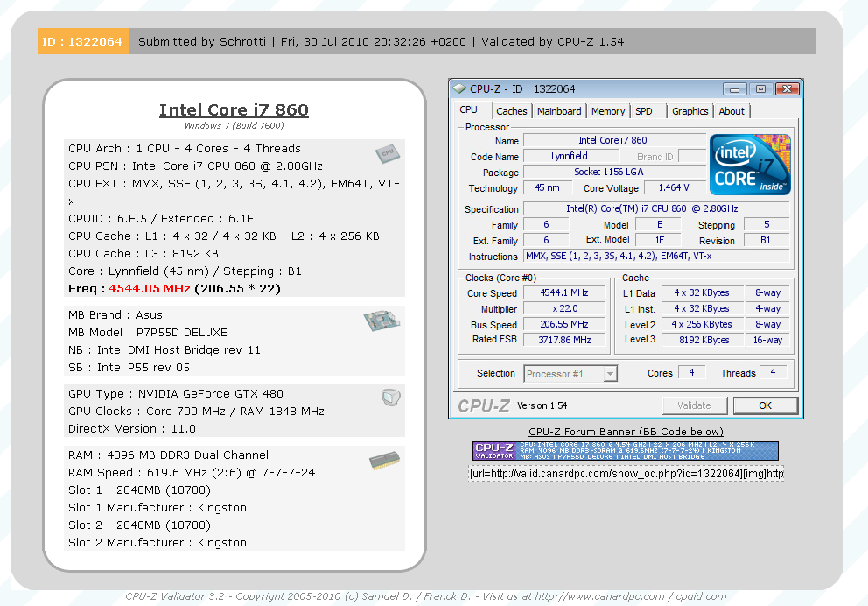Screen dimensions: 868x606
Task: Click the Slot 2 : 2048MB (10700) line
Action: pyautogui.click(x=139, y=525)
